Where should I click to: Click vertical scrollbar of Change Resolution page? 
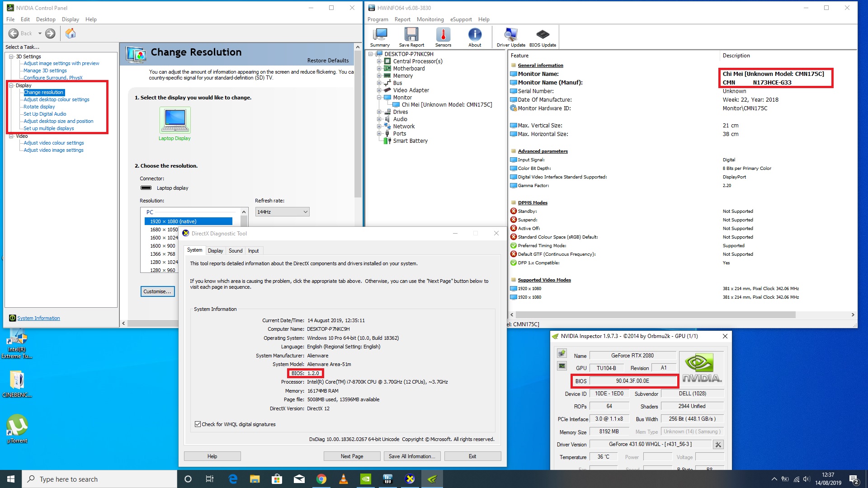(358, 124)
